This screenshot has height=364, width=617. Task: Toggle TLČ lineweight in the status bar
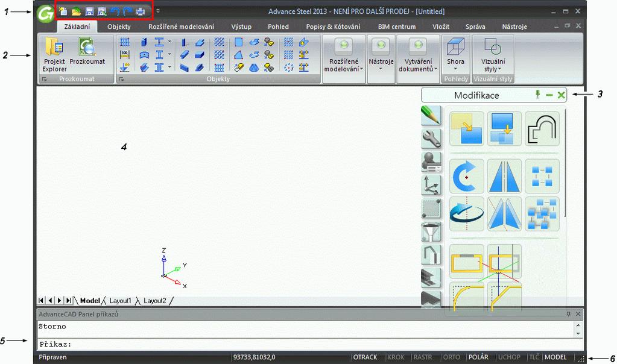(534, 357)
